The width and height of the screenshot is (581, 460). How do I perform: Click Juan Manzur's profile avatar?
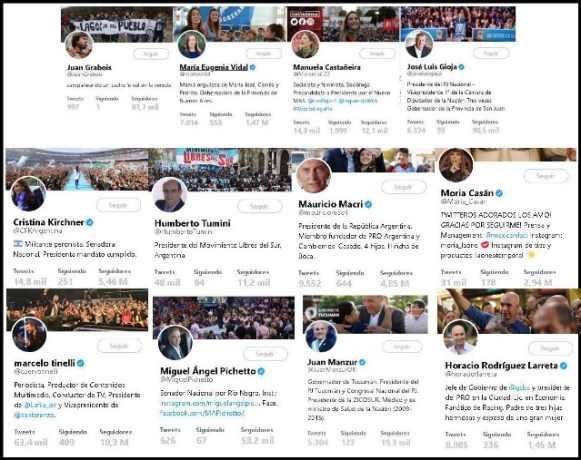(x=321, y=337)
